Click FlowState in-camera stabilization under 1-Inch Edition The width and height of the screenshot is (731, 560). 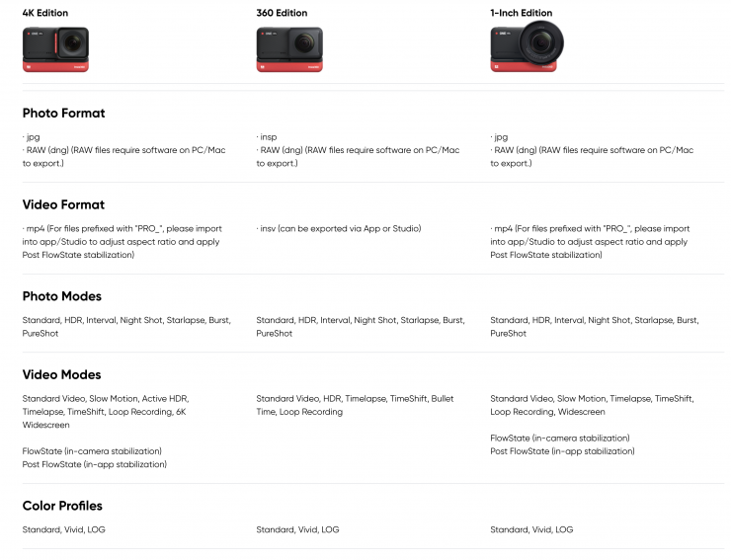coord(559,439)
